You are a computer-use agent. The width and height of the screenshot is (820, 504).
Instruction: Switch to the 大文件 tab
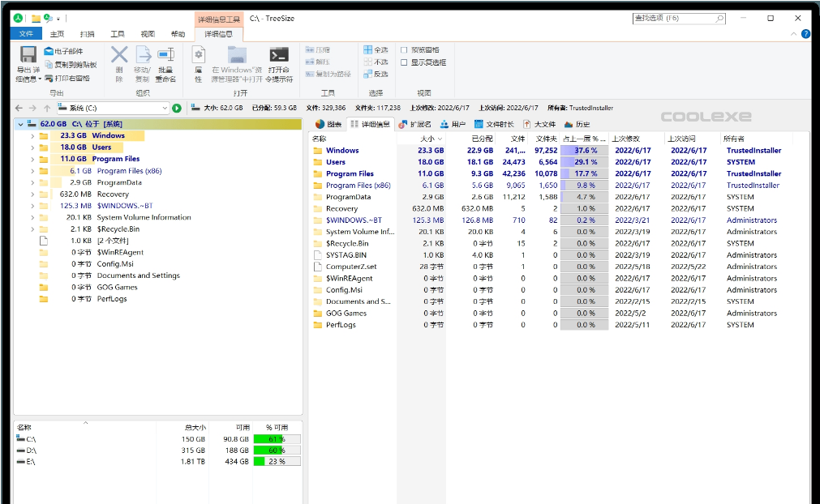coord(540,124)
